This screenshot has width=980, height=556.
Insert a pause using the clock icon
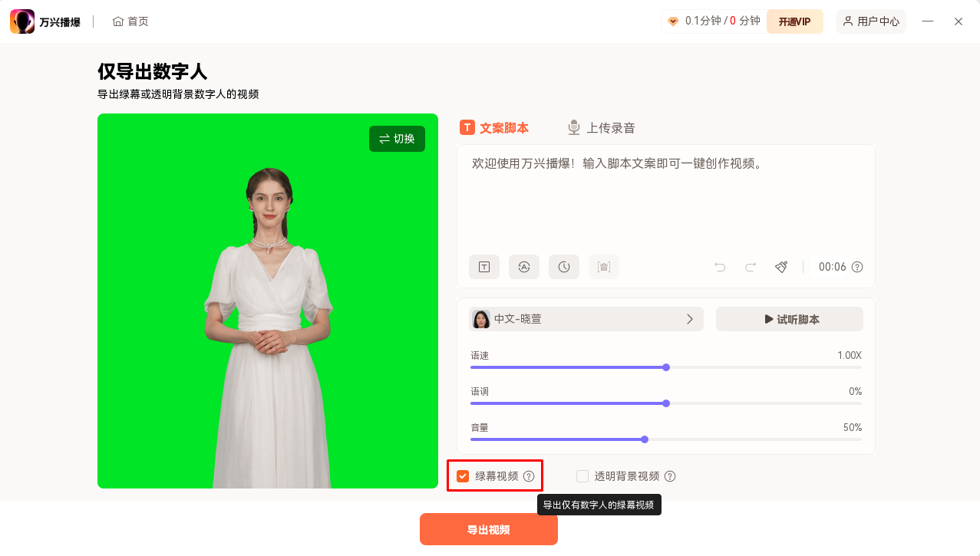[563, 267]
